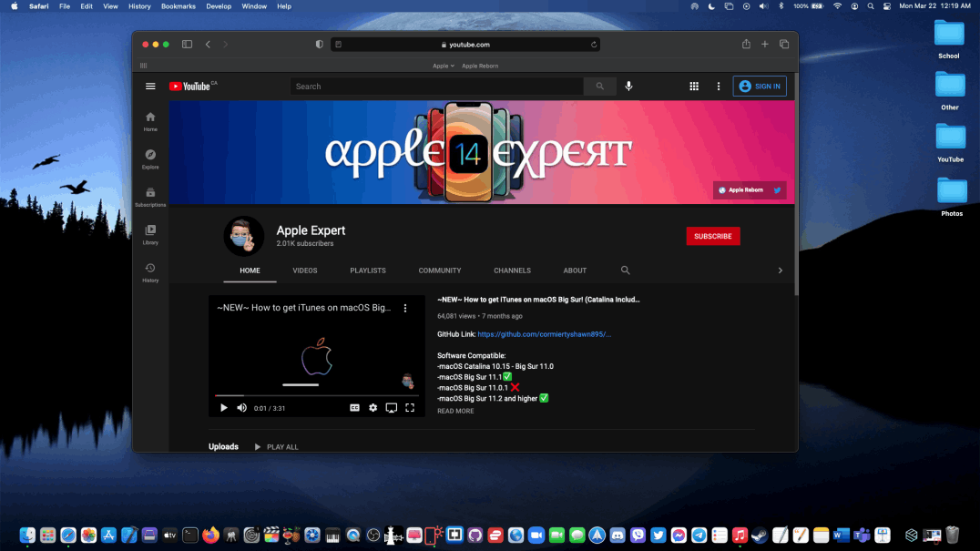Click the red SUBSCRIBE button
This screenshot has height=551, width=980.
click(x=712, y=236)
